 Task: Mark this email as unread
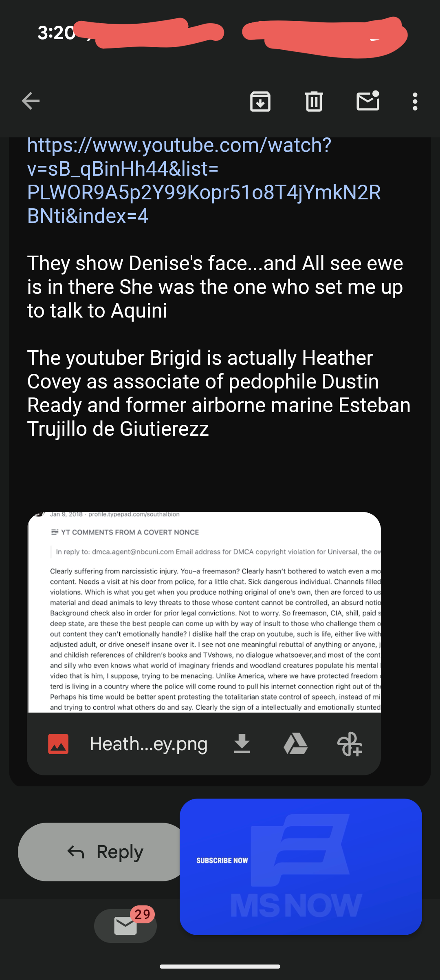tap(368, 102)
